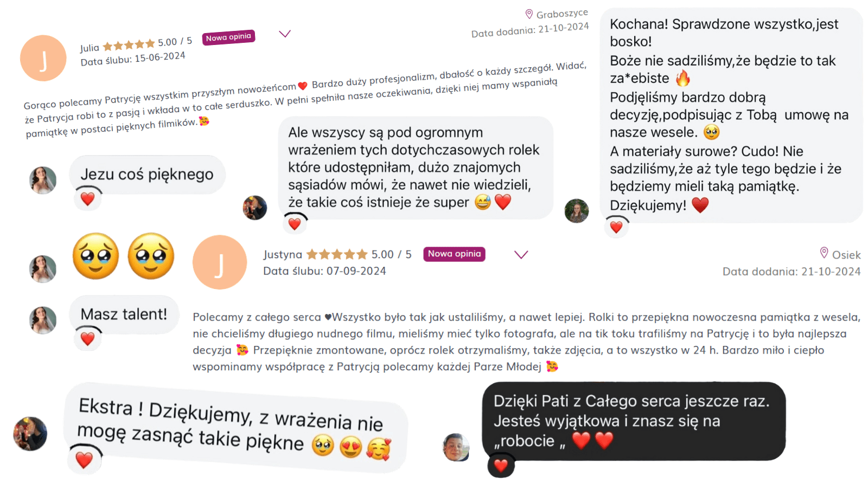Click Justyna's five-star rating
Image resolution: width=868 pixels, height=488 pixels.
click(x=337, y=254)
